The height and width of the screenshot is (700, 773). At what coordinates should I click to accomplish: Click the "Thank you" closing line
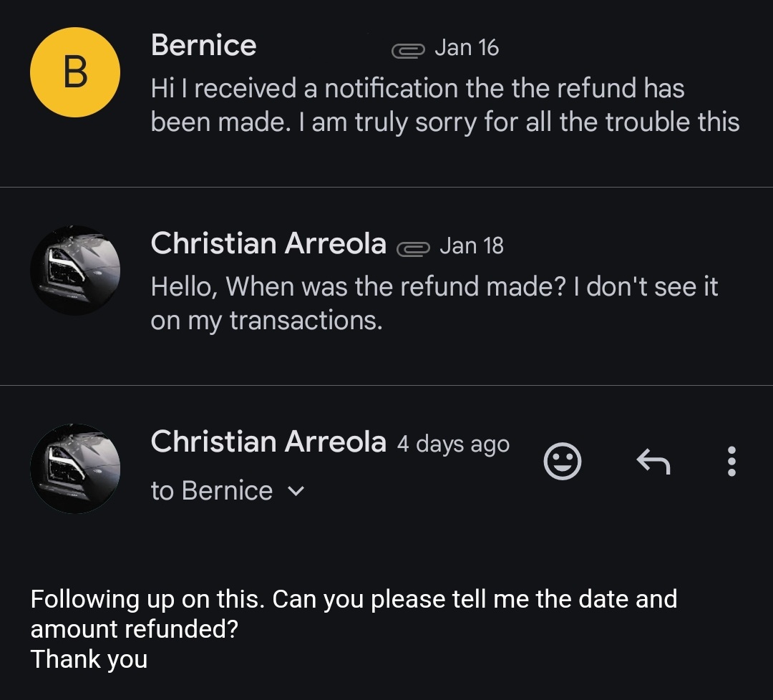pos(89,659)
